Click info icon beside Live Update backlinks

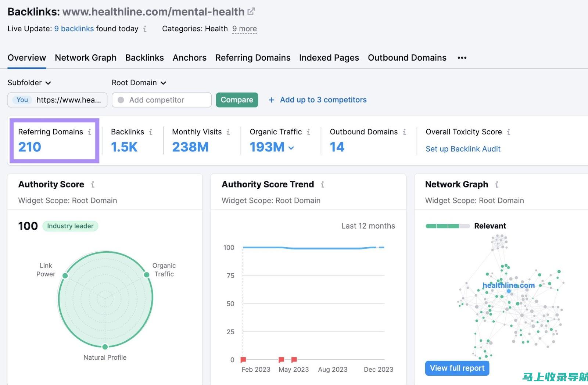pos(145,29)
